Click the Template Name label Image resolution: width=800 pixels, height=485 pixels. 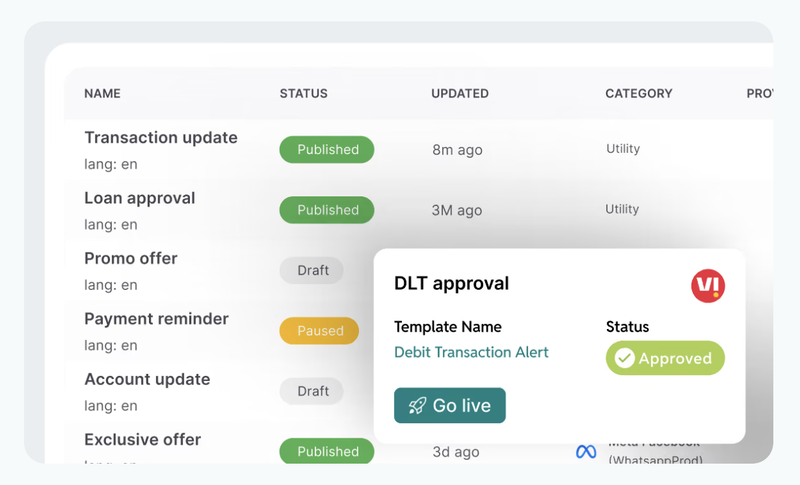point(447,326)
